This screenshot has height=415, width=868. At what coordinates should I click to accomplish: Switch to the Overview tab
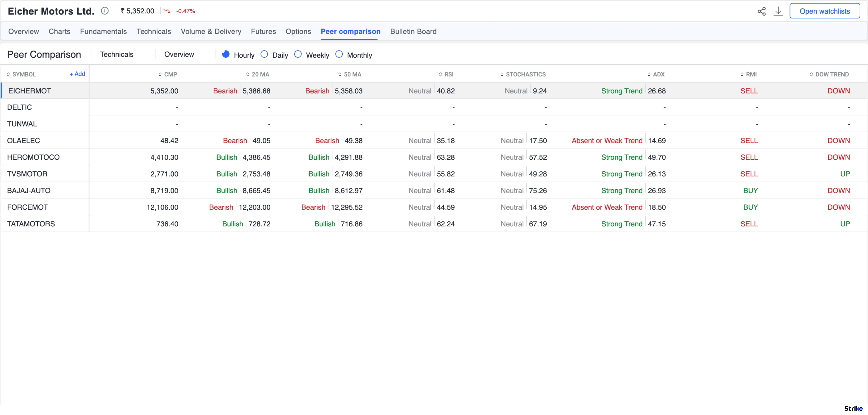click(x=24, y=31)
